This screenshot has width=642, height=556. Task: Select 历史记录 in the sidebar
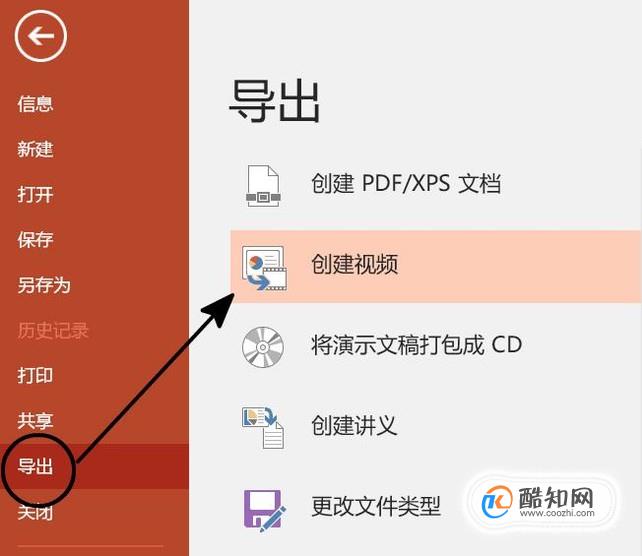tap(53, 330)
